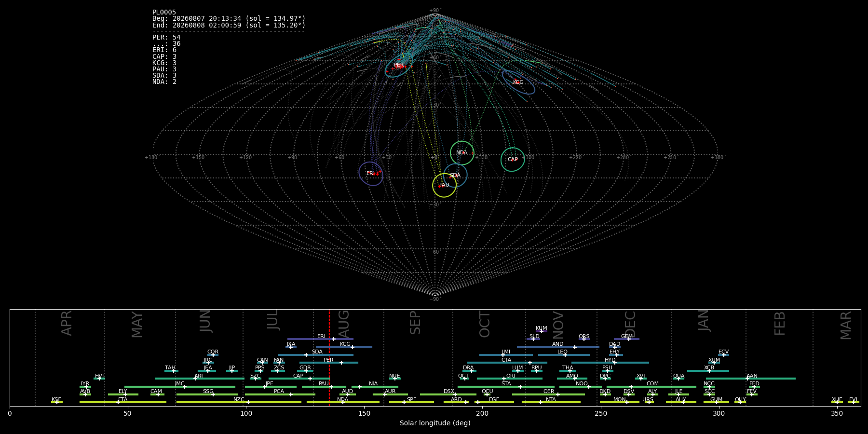
Task: Click the PER radiant circle on sky map
Action: click(399, 66)
